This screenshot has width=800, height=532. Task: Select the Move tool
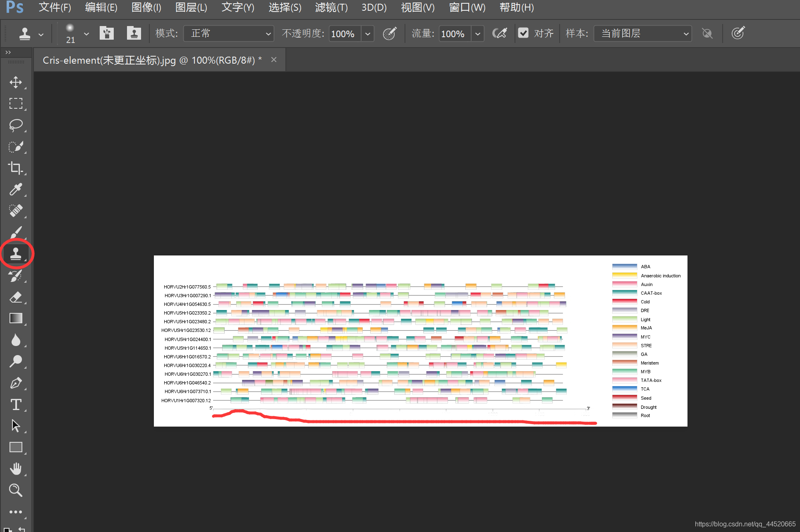[16, 82]
